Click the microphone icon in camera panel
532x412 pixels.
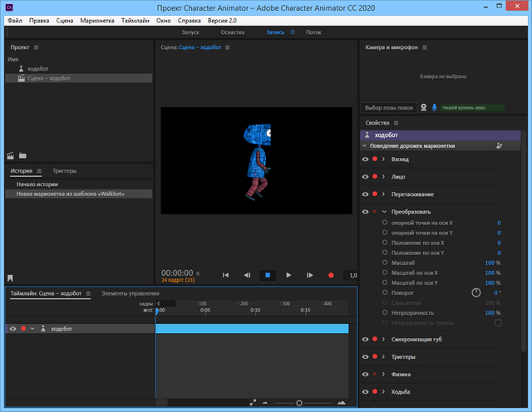pos(434,107)
